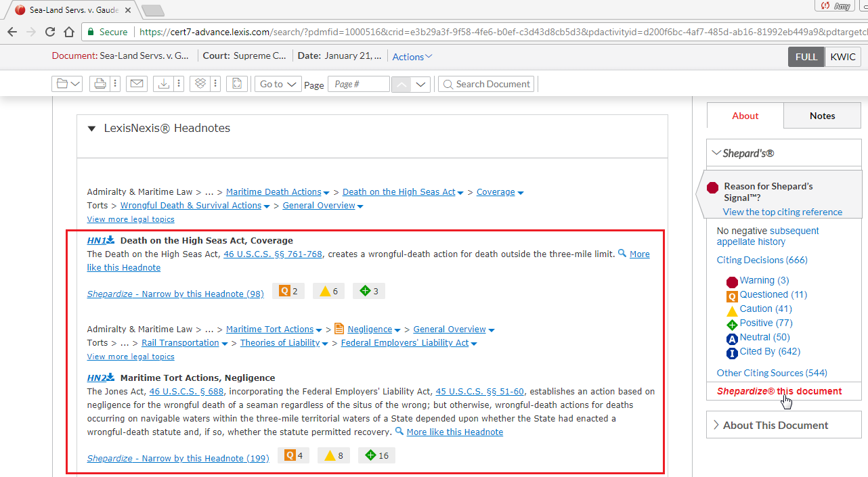Open dropdown arrow beside Maritime Death Actions

pyautogui.click(x=326, y=193)
